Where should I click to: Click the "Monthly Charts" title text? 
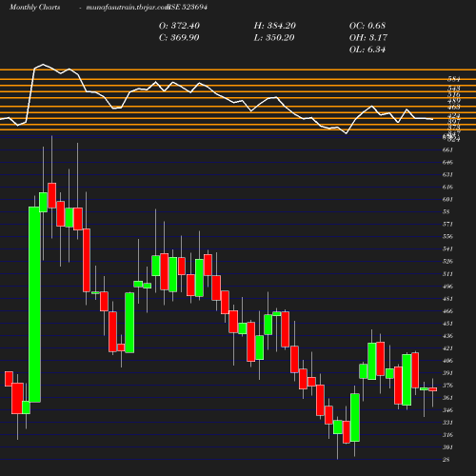(35, 8)
